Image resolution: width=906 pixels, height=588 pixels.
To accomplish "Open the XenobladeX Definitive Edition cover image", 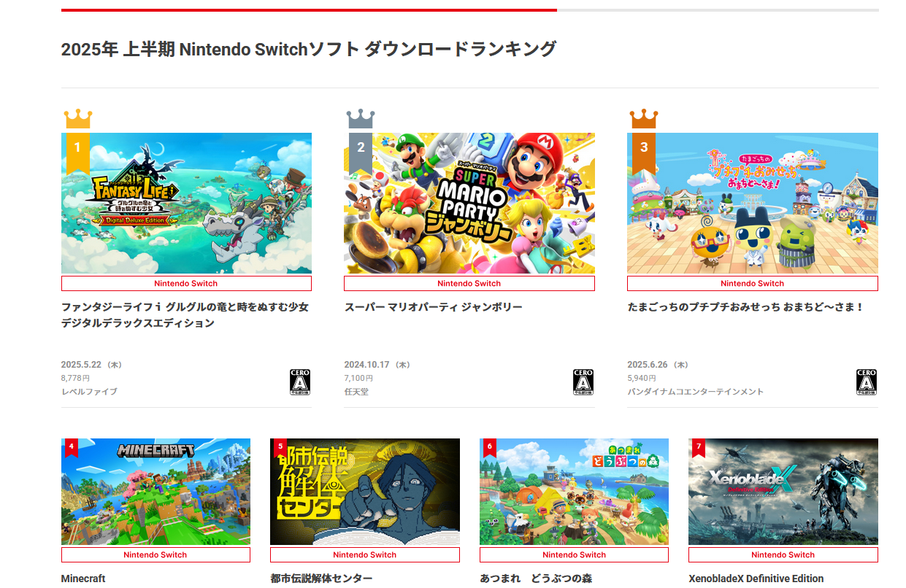I will click(x=783, y=492).
